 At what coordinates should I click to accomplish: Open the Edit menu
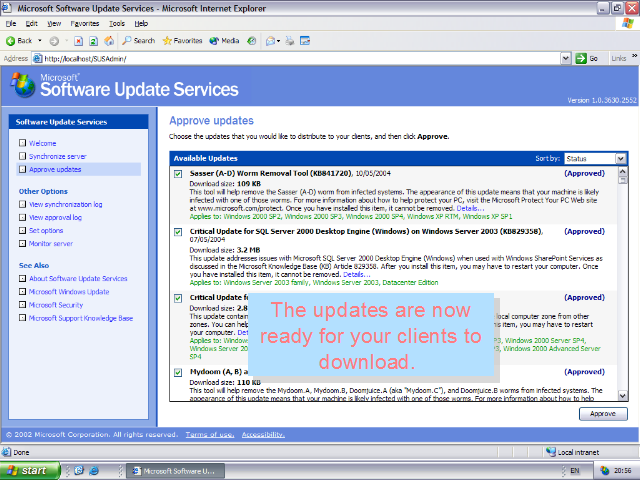coord(31,23)
